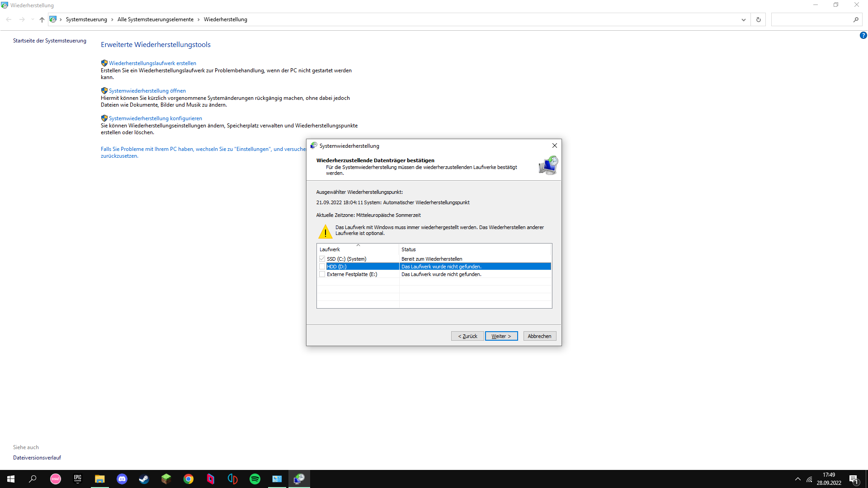Open Google Chrome from taskbar
Image resolution: width=868 pixels, height=488 pixels.
189,479
